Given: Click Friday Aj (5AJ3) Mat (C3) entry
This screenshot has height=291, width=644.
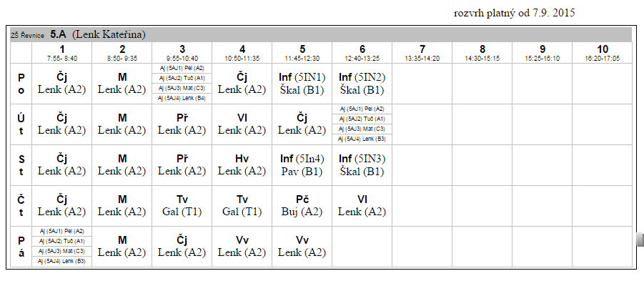Looking at the screenshot, I should pyautogui.click(x=62, y=251).
